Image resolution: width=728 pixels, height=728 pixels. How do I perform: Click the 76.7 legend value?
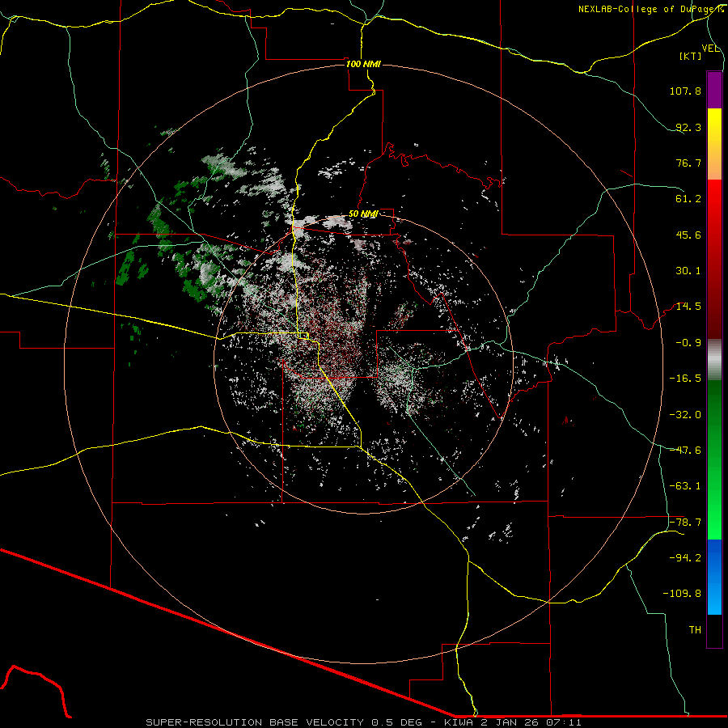click(688, 163)
